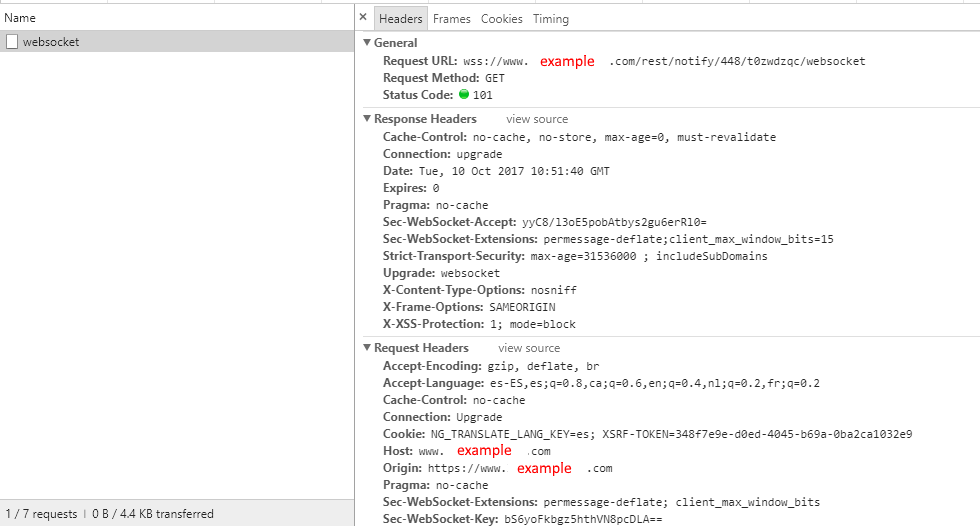Collapse the Request Headers section
This screenshot has width=980, height=526.
tap(367, 348)
